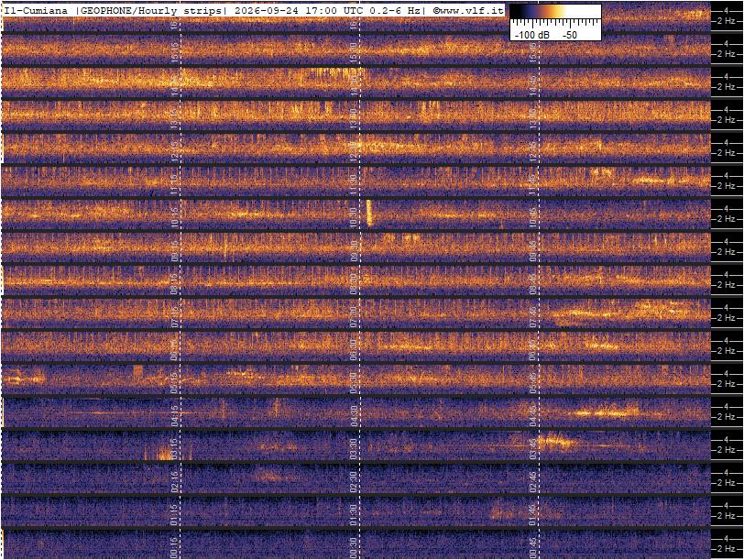Click the 00:45 time label

pyautogui.click(x=533, y=548)
